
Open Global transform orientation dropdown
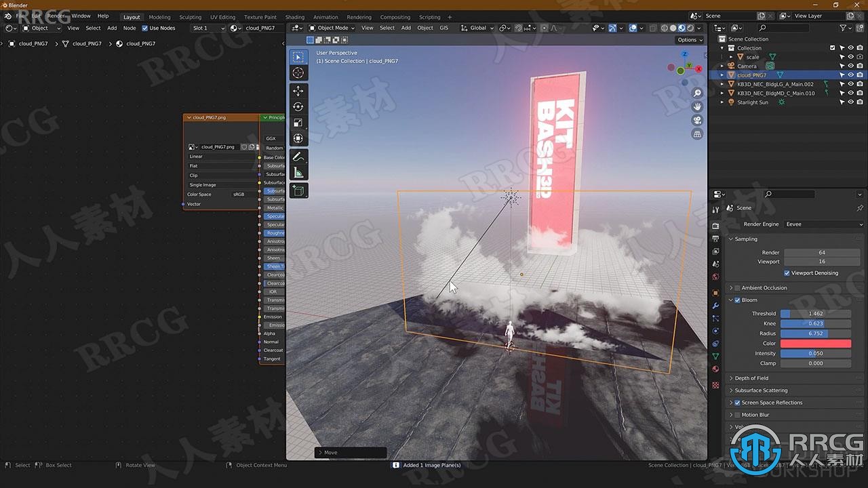477,28
